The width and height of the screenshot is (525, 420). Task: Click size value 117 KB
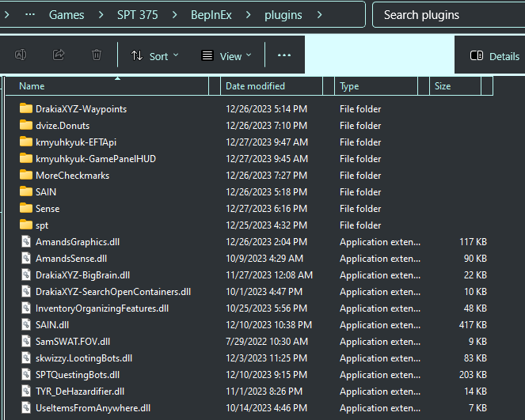[473, 242]
